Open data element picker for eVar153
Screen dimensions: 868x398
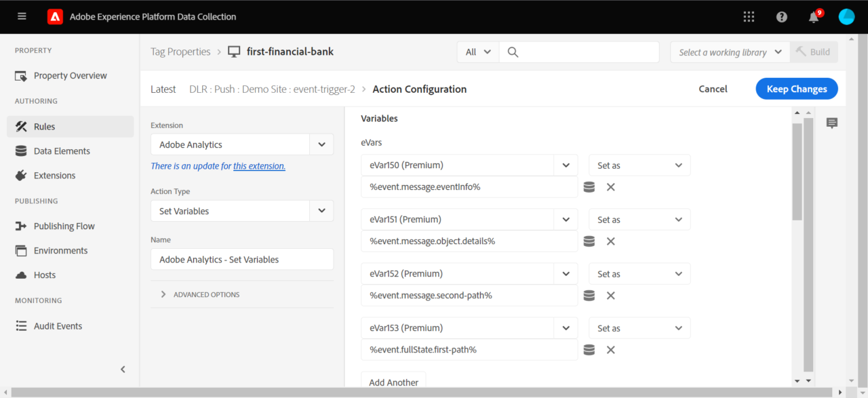589,350
